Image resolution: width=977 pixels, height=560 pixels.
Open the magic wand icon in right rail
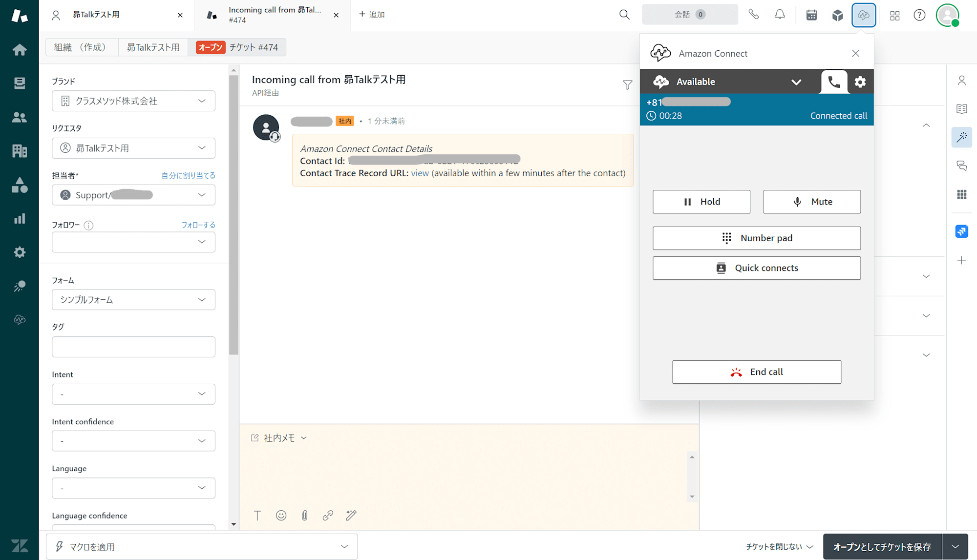coord(962,137)
